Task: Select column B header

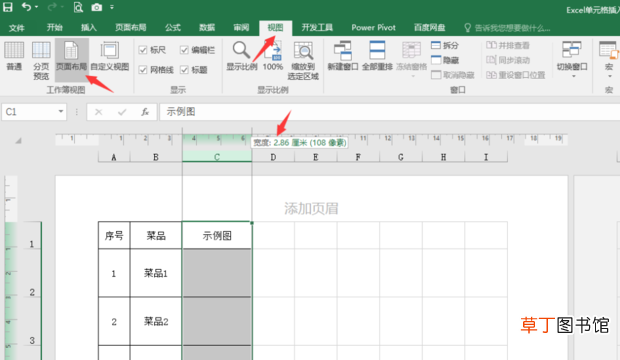Action: click(156, 157)
